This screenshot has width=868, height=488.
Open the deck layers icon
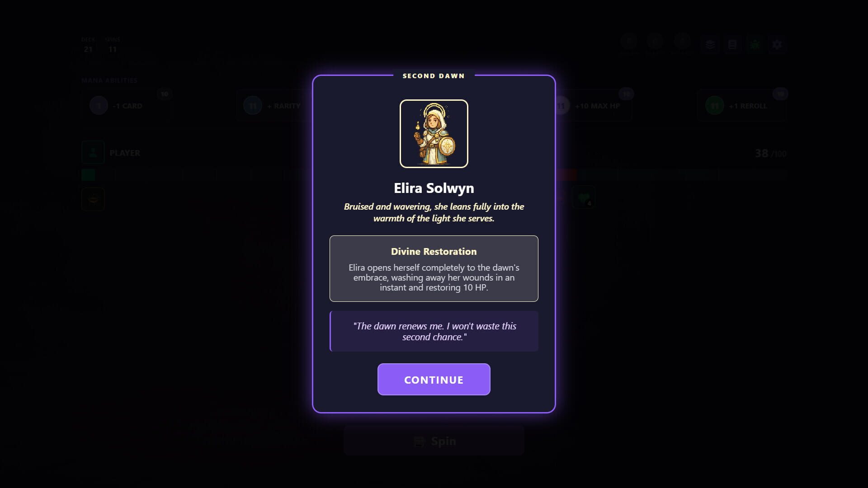[710, 44]
